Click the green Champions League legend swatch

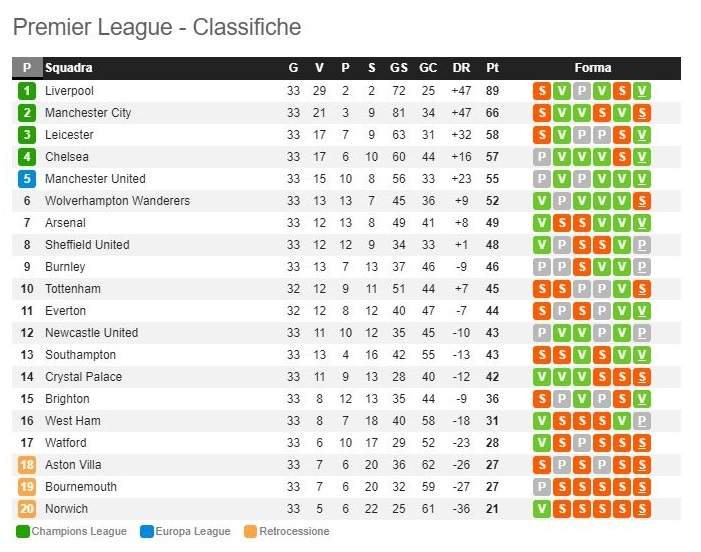22,531
